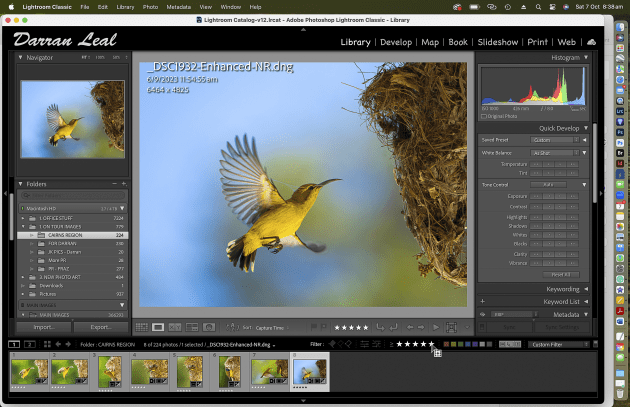
Task: Rotate photo counter-clockwise
Action: [380, 327]
